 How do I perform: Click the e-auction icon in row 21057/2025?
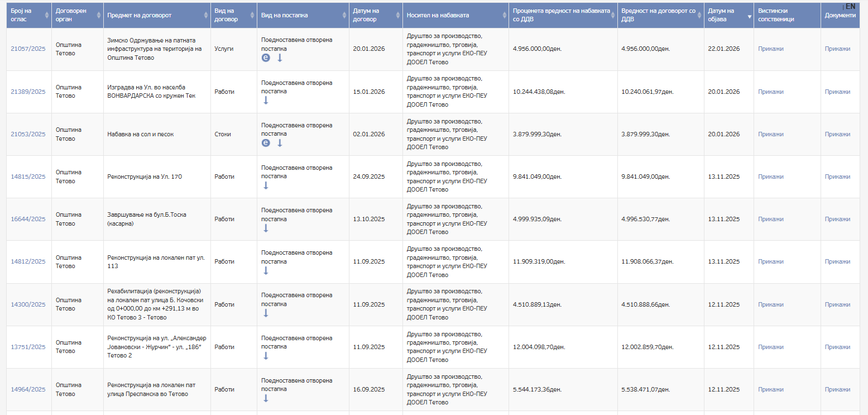click(266, 58)
